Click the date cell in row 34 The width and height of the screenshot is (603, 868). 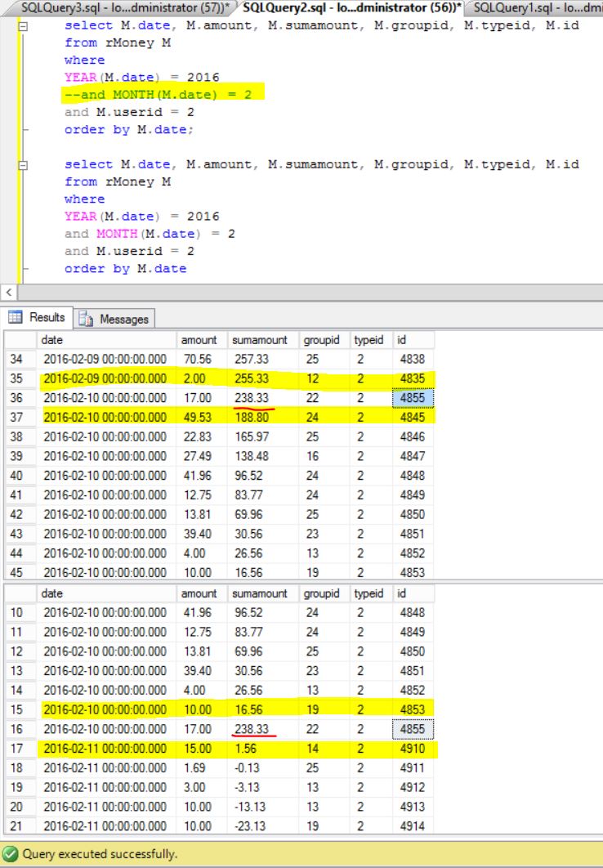106,360
